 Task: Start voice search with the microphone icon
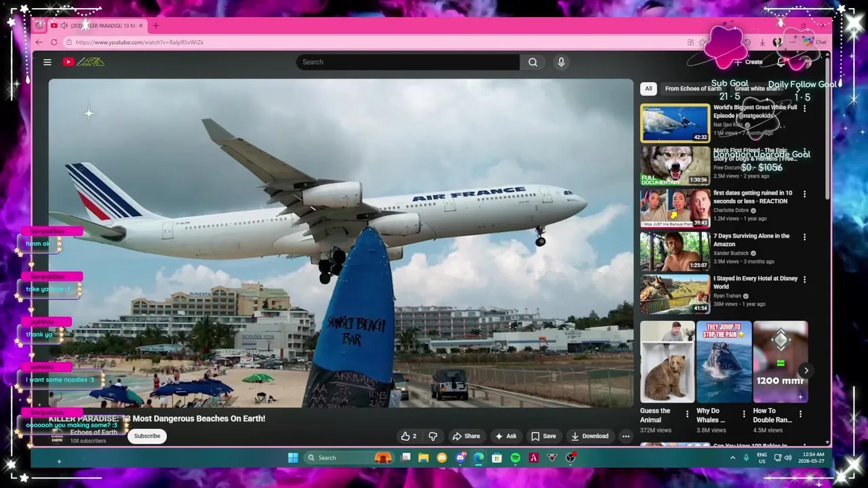click(x=561, y=62)
